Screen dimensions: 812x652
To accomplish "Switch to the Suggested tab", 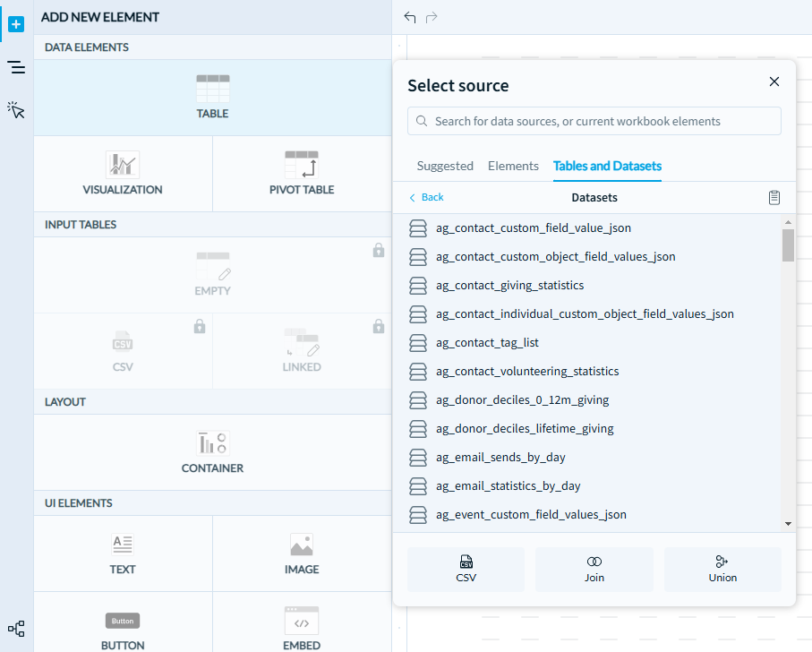I will (x=445, y=166).
